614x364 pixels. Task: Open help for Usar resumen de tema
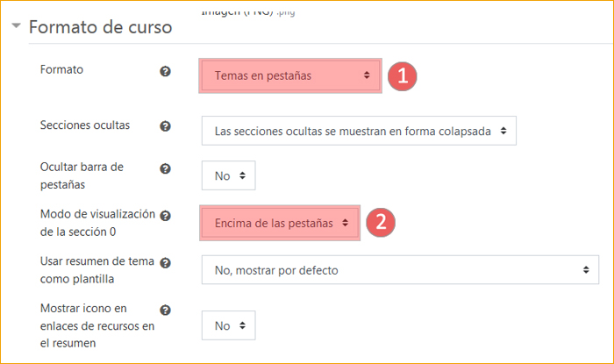[x=165, y=263]
